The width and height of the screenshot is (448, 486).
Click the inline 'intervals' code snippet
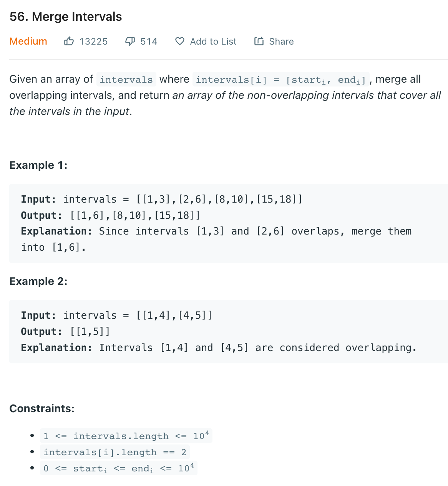[126, 80]
